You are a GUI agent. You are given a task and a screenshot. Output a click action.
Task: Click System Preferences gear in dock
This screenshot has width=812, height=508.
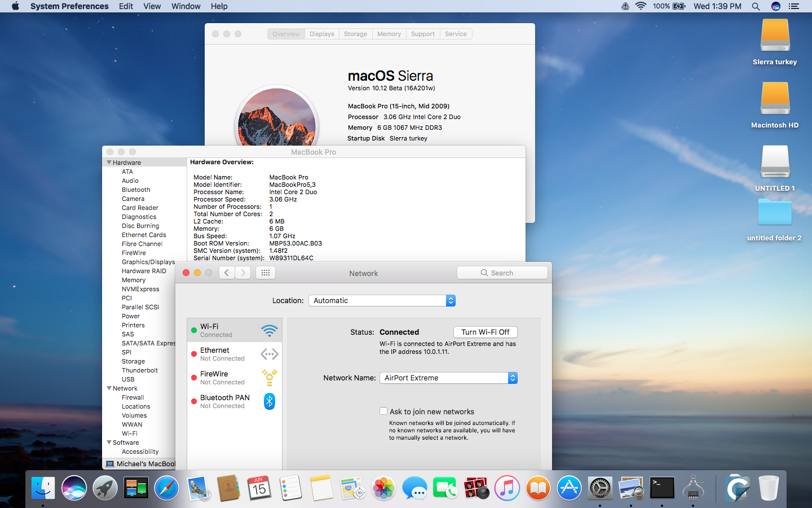tap(600, 488)
